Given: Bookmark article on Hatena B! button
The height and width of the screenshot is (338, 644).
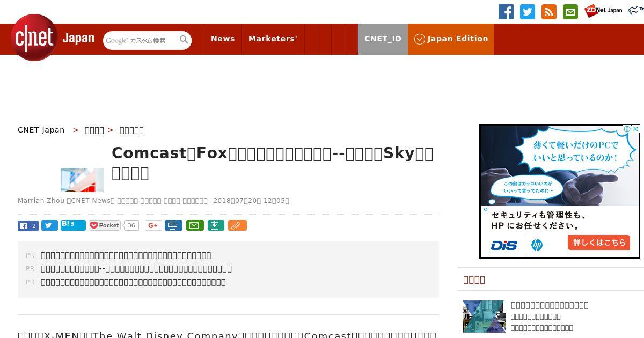Looking at the screenshot, I should [73, 225].
